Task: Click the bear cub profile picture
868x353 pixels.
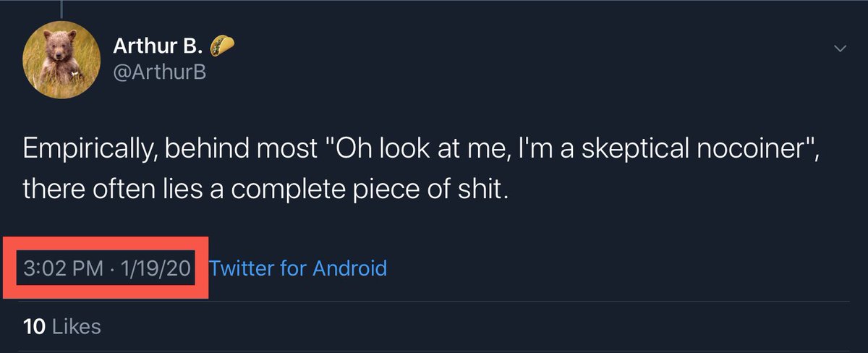Action: click(x=61, y=59)
